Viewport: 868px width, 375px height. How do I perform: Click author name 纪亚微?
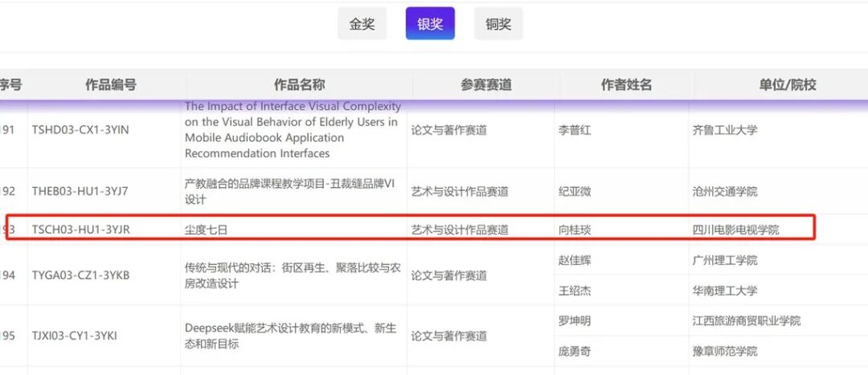tap(575, 191)
